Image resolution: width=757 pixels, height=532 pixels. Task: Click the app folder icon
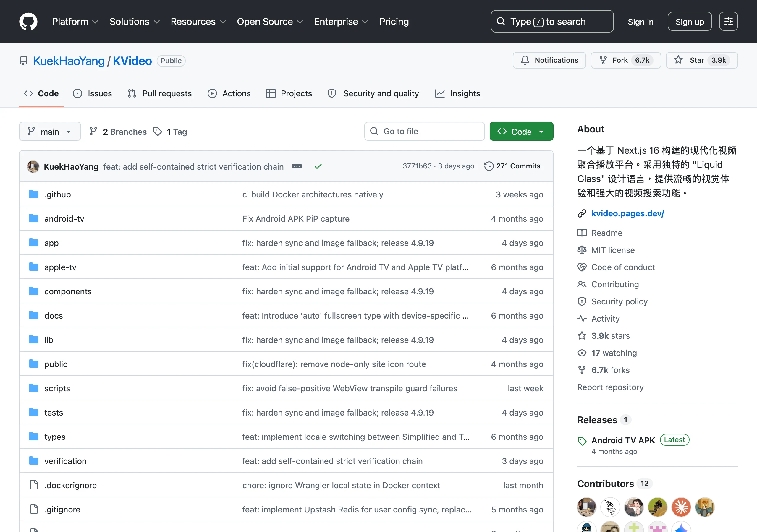click(34, 243)
